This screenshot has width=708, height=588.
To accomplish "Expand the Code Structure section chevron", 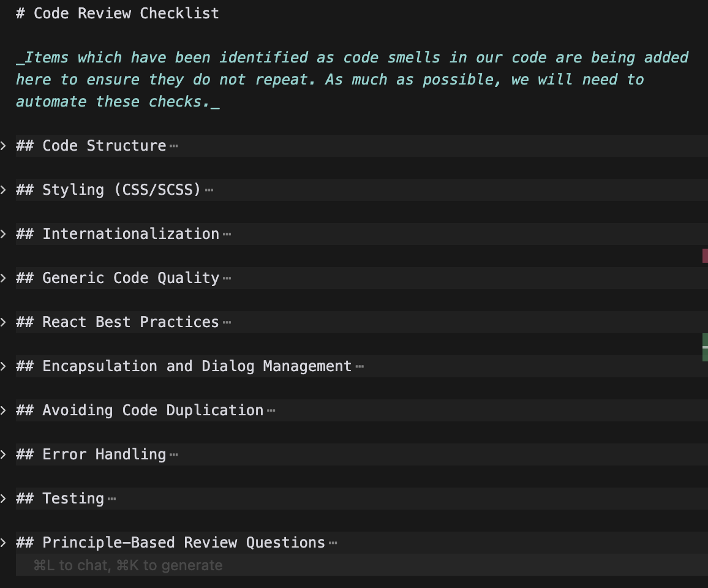I will point(4,146).
